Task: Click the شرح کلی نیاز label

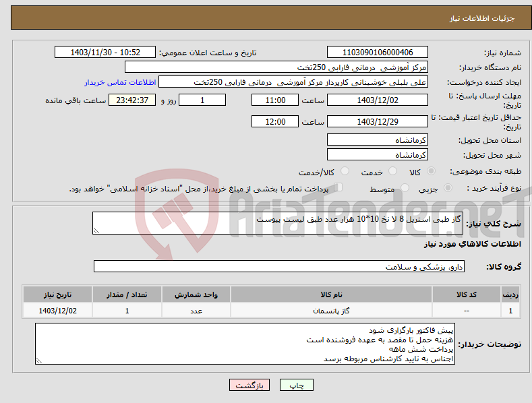Action: pos(494,224)
